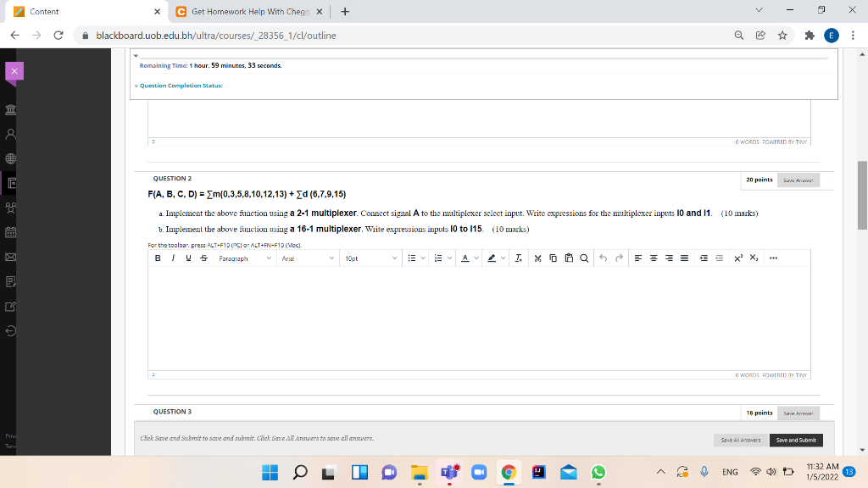868x488 pixels.
Task: Align text to the left
Action: (638, 258)
